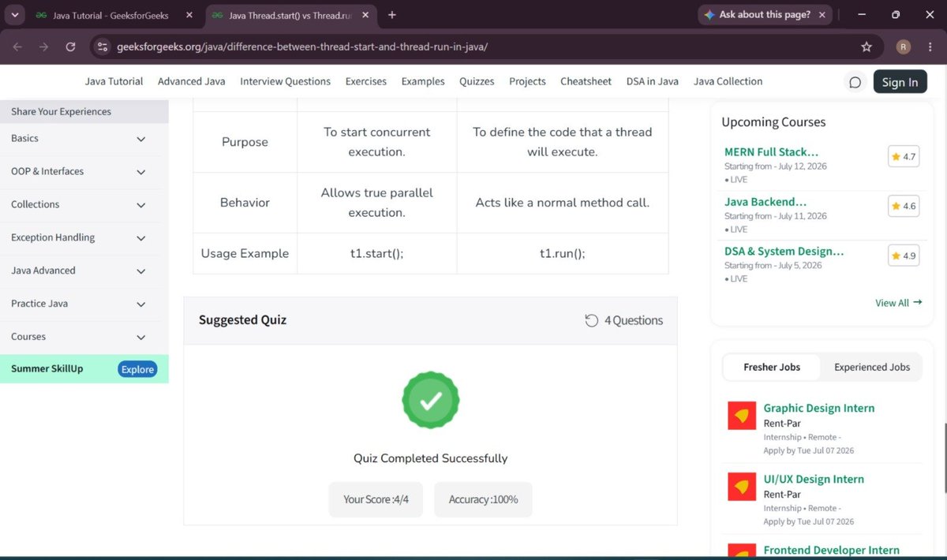Image resolution: width=947 pixels, height=560 pixels.
Task: Open the Graphic Design Intern job link
Action: tap(819, 408)
